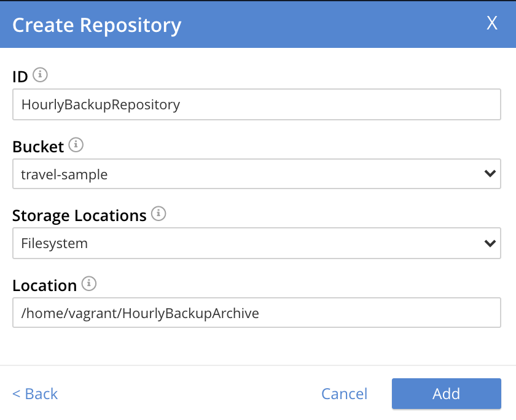Open the Storage Locations info tooltip icon
The height and width of the screenshot is (420, 516).
coord(158,214)
